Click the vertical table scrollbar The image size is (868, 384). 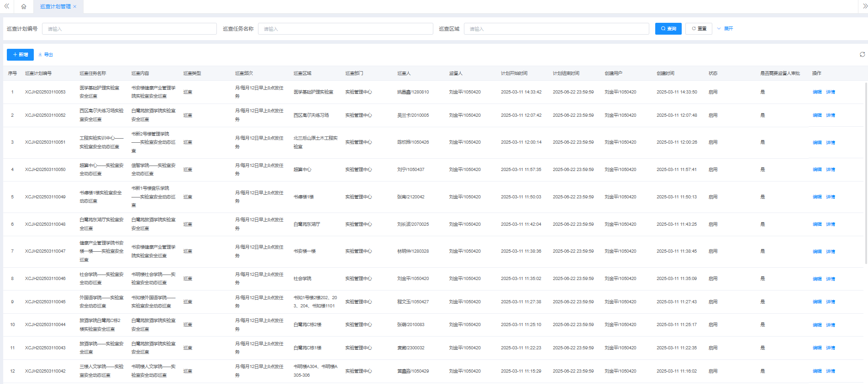point(866,173)
